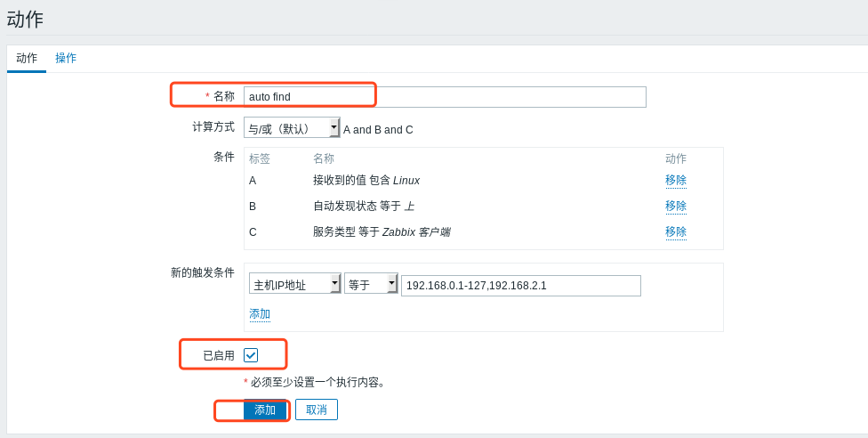Open the 计算方式 dropdown
868x438 pixels.
pos(292,128)
